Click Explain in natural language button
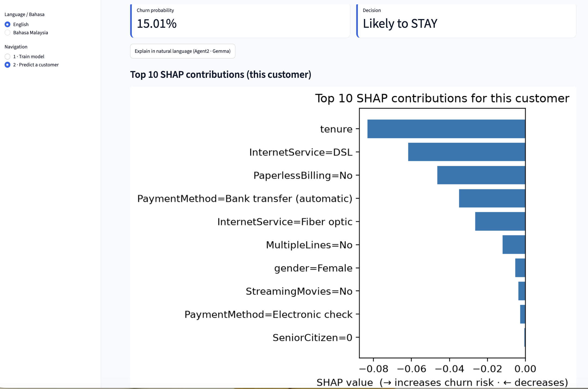Image resolution: width=588 pixels, height=389 pixels. (x=183, y=51)
